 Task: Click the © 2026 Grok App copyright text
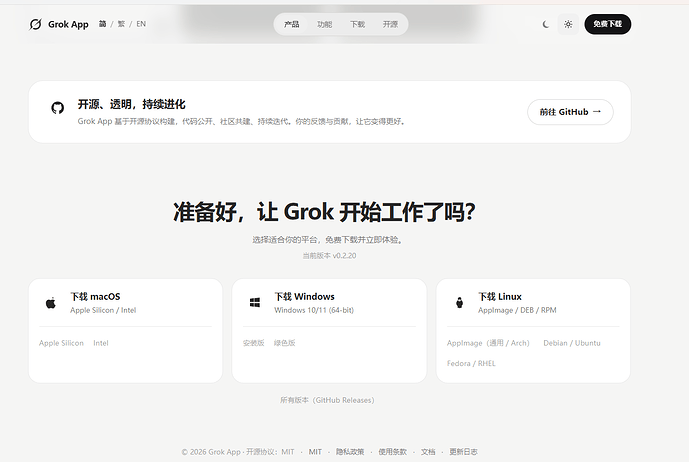coord(238,452)
